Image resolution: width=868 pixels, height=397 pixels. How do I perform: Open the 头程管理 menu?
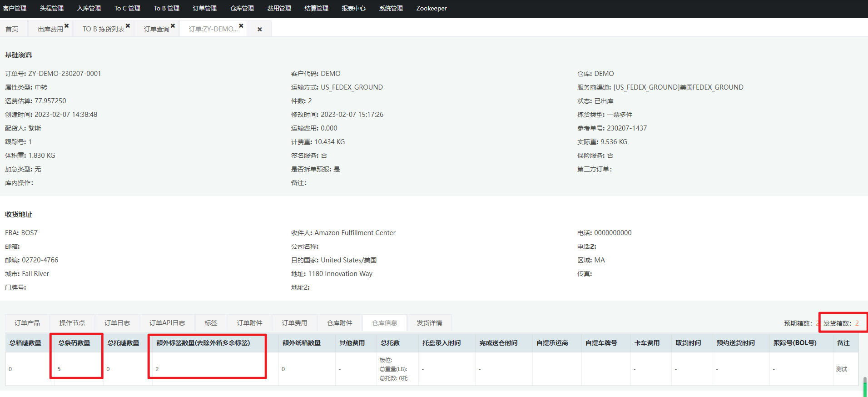pyautogui.click(x=52, y=8)
